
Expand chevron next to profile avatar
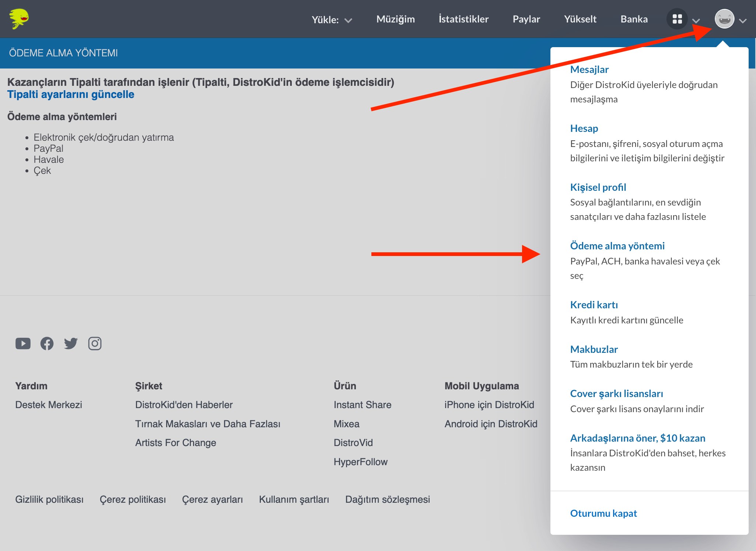click(x=743, y=21)
